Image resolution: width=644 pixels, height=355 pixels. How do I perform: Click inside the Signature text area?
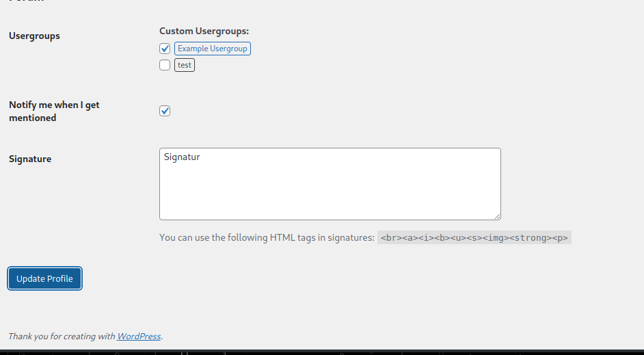pyautogui.click(x=330, y=188)
